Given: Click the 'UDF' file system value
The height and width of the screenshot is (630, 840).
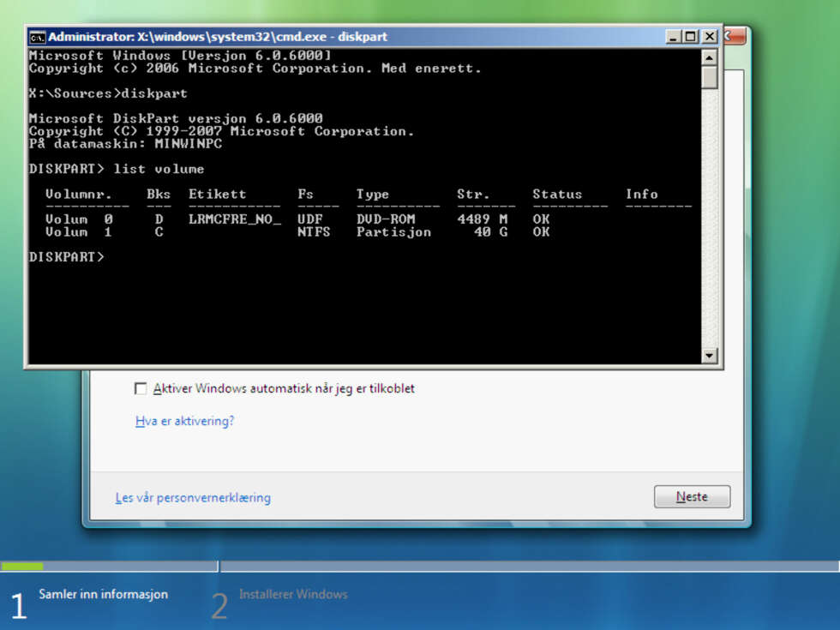Looking at the screenshot, I should pos(310,219).
